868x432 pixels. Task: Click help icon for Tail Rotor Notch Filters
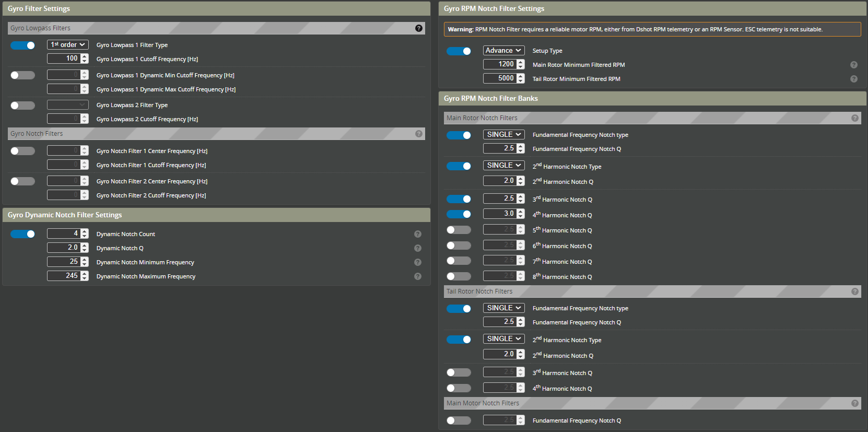tap(854, 291)
